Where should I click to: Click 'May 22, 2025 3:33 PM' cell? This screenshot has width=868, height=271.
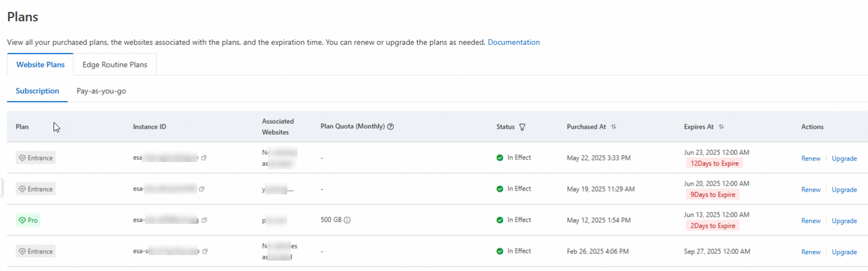coord(598,158)
